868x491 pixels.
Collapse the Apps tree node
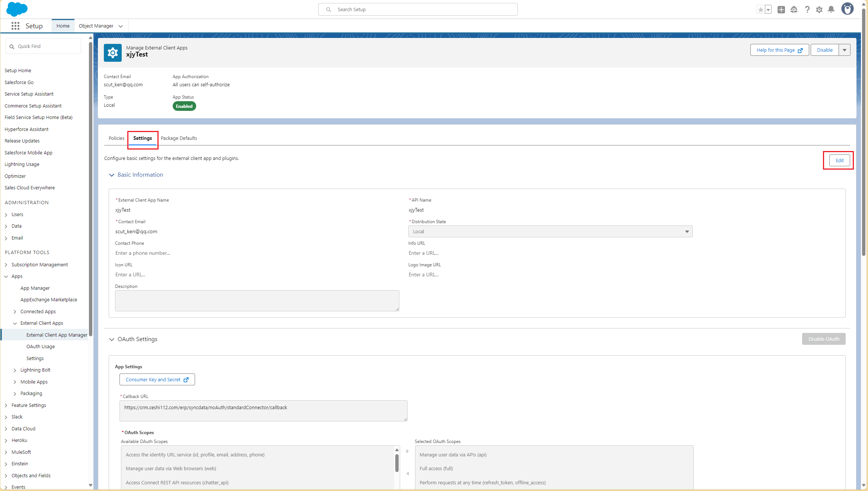coord(6,276)
